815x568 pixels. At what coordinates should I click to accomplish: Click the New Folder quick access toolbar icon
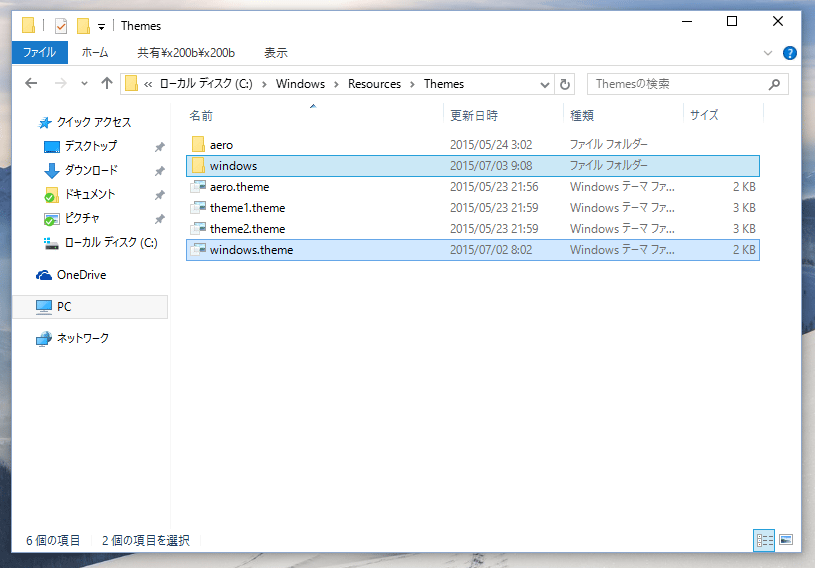click(83, 25)
